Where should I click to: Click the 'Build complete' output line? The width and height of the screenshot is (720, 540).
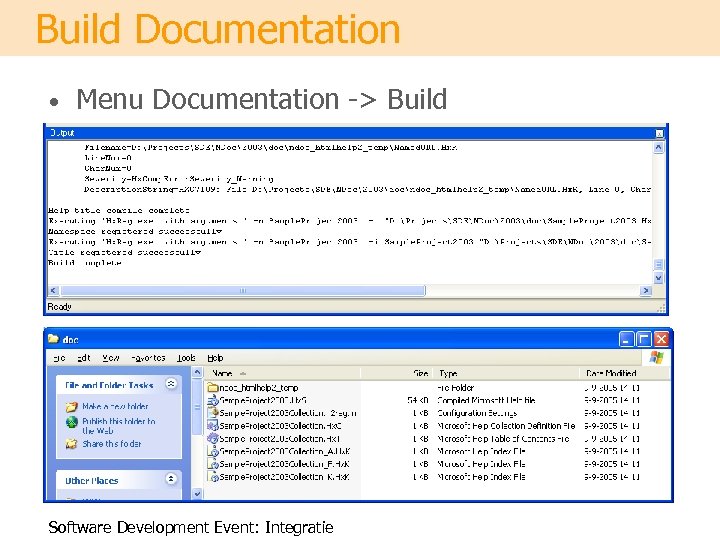85,263
